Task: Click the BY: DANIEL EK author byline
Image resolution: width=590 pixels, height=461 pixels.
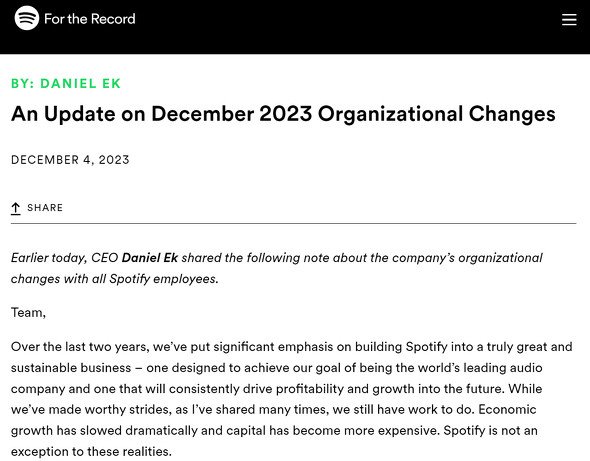Action: pos(66,83)
